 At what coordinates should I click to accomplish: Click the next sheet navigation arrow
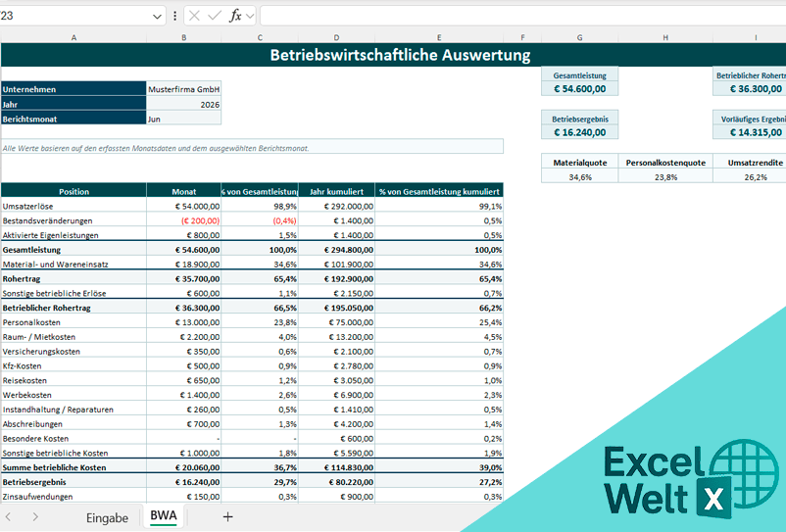tap(35, 516)
